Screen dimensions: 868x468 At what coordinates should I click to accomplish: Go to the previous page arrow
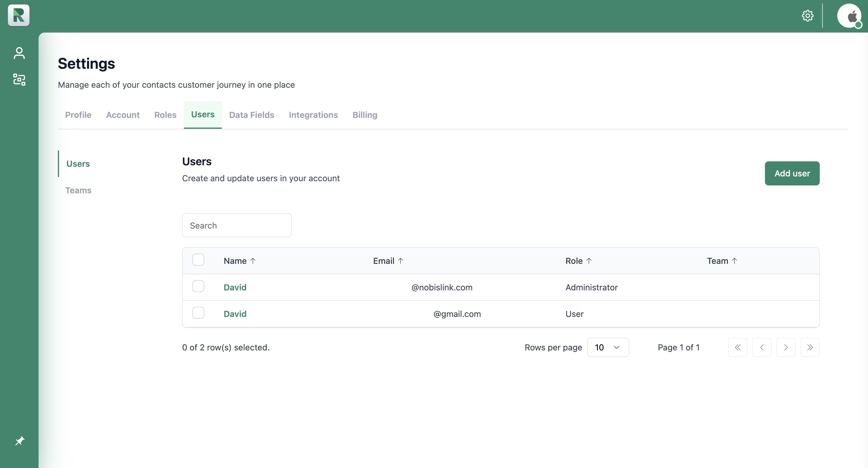click(x=762, y=347)
